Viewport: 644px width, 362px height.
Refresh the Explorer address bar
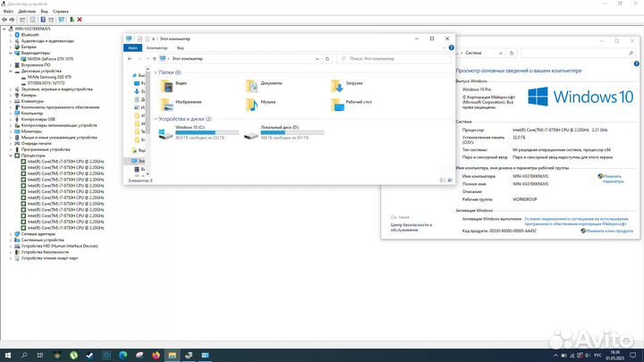click(x=327, y=59)
